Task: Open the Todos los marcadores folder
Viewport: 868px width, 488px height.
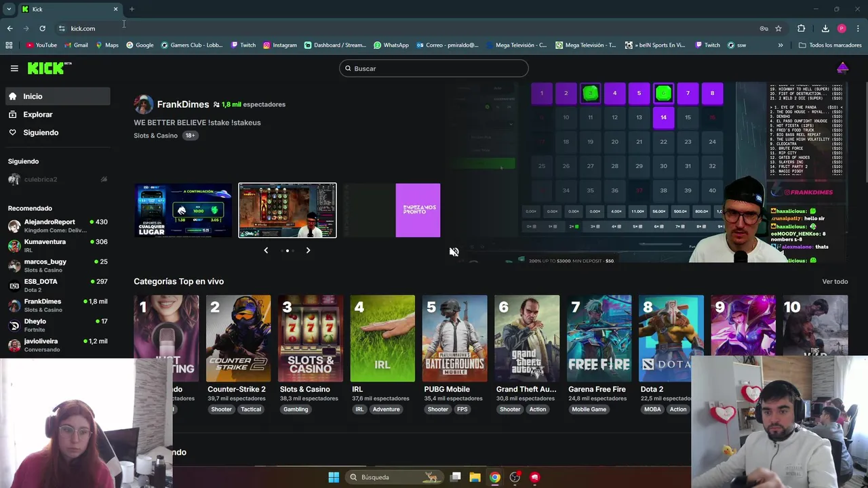Action: (x=830, y=45)
